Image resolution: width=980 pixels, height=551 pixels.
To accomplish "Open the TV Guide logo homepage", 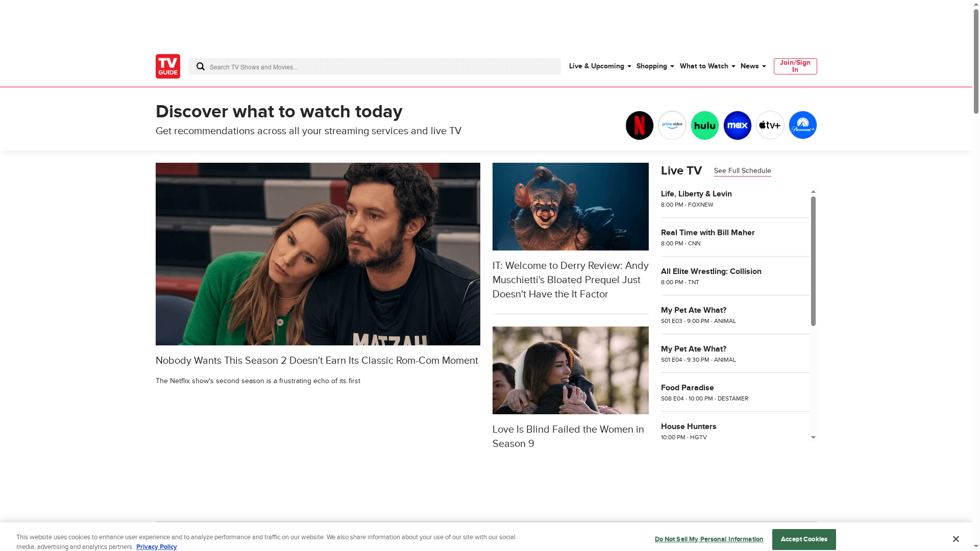I will (167, 66).
